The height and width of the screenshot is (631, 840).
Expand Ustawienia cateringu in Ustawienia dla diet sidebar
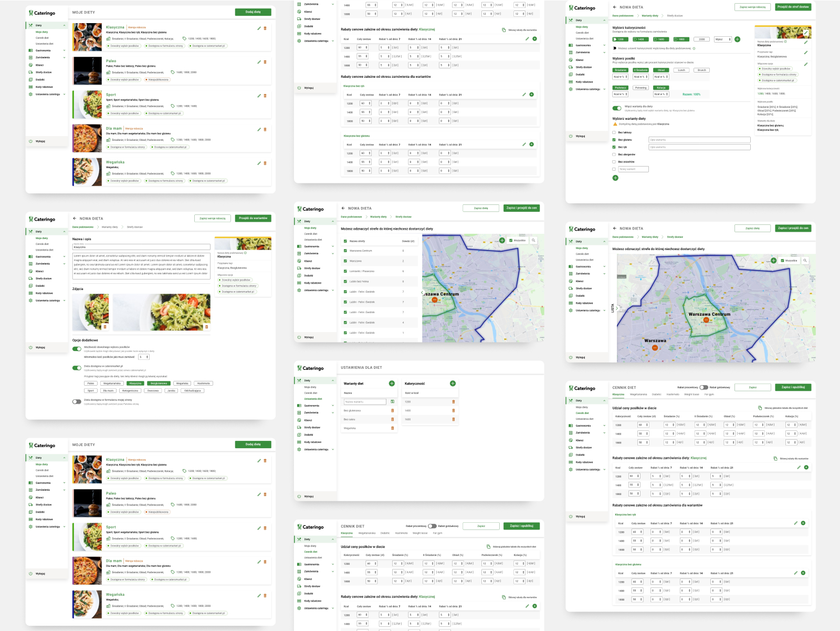pyautogui.click(x=333, y=449)
